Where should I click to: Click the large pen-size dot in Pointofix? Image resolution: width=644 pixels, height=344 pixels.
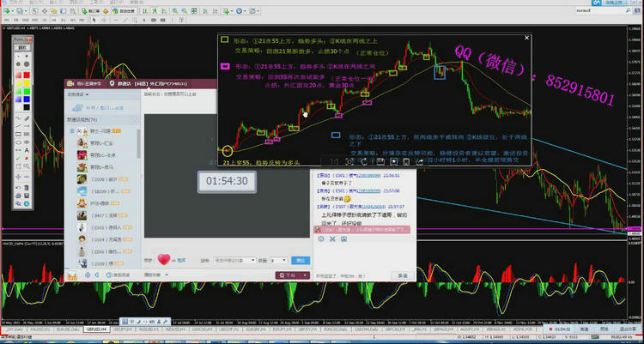[x=27, y=64]
